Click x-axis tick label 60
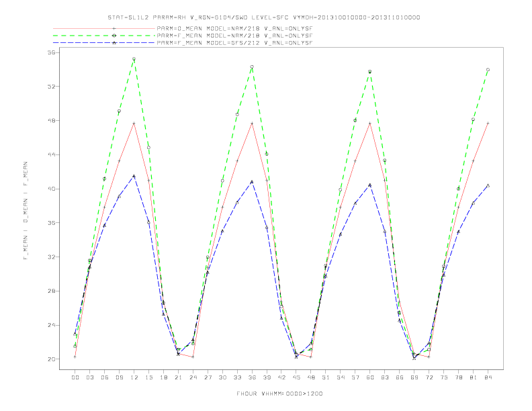The image size is (532, 411). point(370,377)
